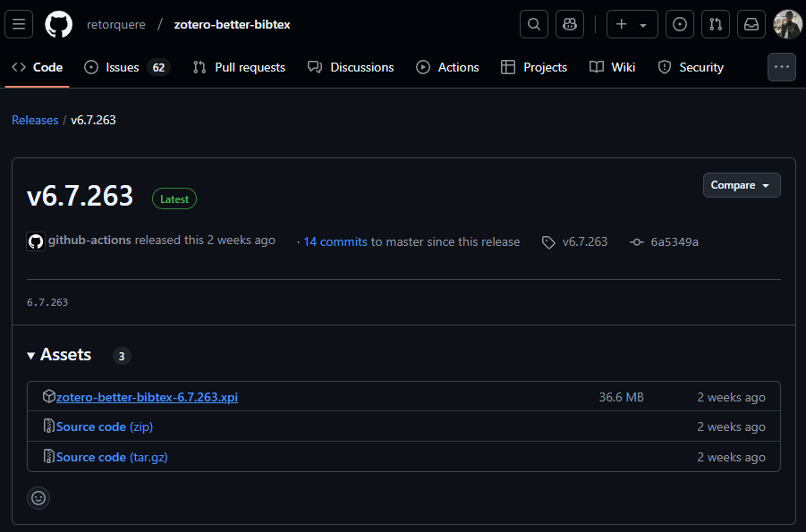
Task: Add a reaction with smiley button
Action: [x=38, y=497]
